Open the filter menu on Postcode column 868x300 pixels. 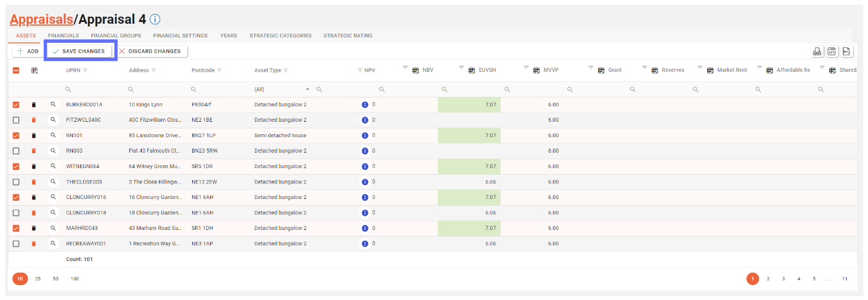219,70
